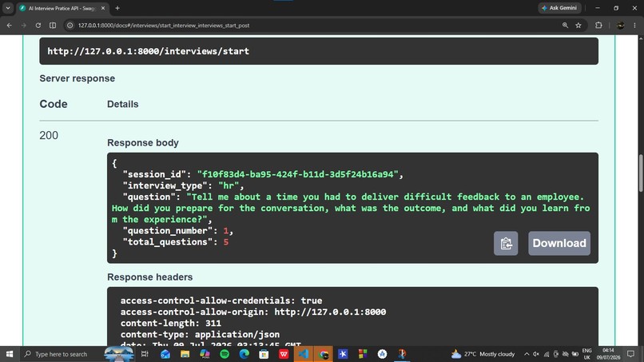Click access-control-allow-credentials: true line
The height and width of the screenshot is (362, 644).
(x=221, y=300)
